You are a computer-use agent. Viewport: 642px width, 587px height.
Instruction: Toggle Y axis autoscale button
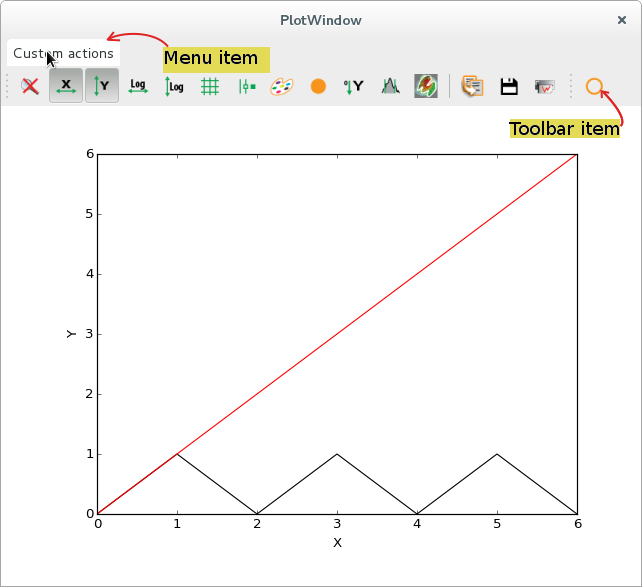(101, 87)
